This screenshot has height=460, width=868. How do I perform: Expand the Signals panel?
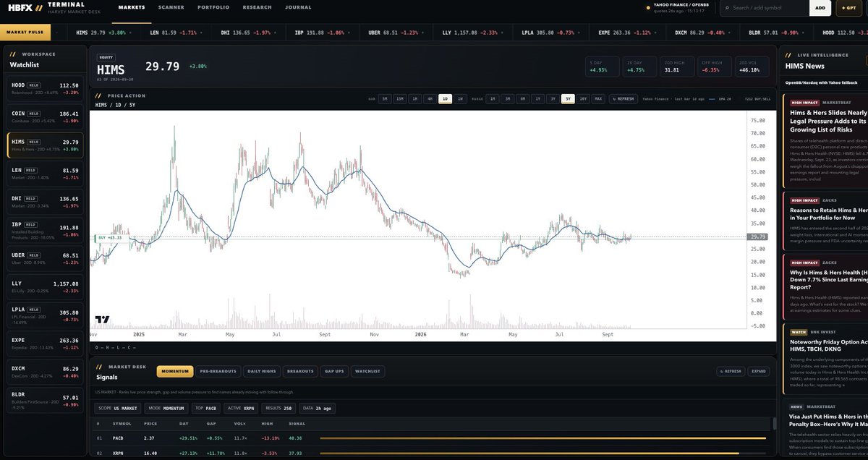758,371
